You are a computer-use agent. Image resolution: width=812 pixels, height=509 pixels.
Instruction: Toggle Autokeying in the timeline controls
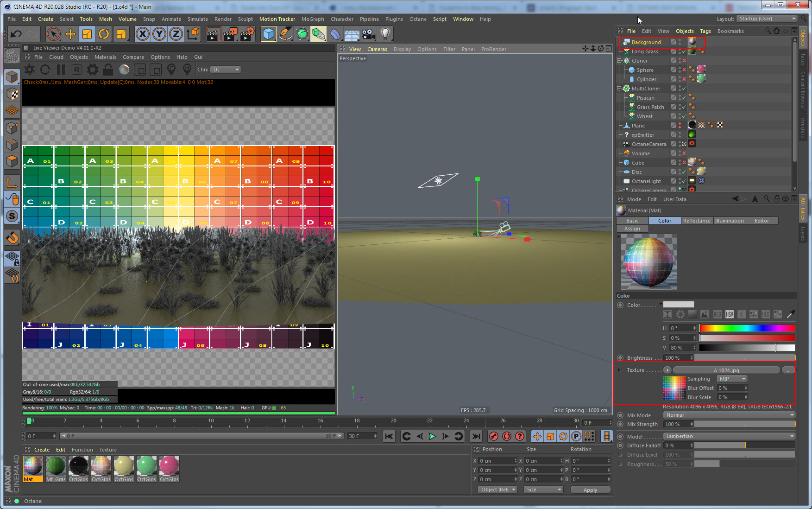tap(507, 436)
